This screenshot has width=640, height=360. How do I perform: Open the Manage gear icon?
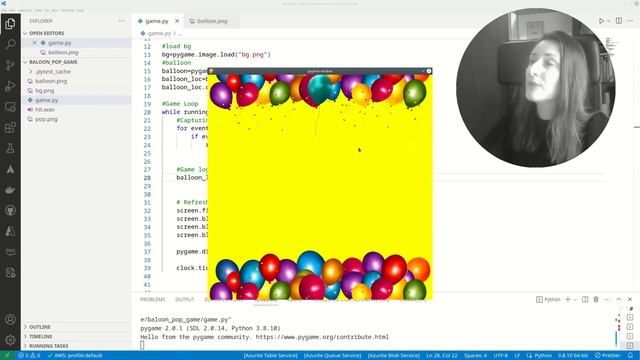click(10, 340)
